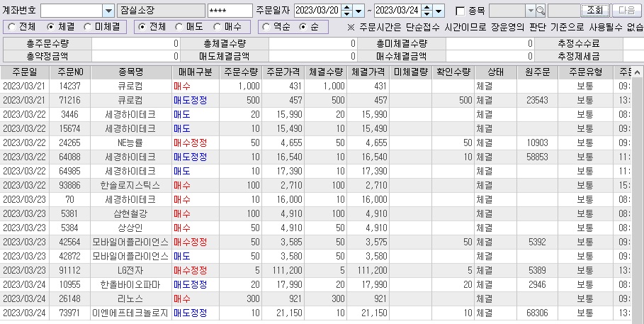Open end date calendar dropdown
The height and width of the screenshot is (324, 644).
coord(439,11)
